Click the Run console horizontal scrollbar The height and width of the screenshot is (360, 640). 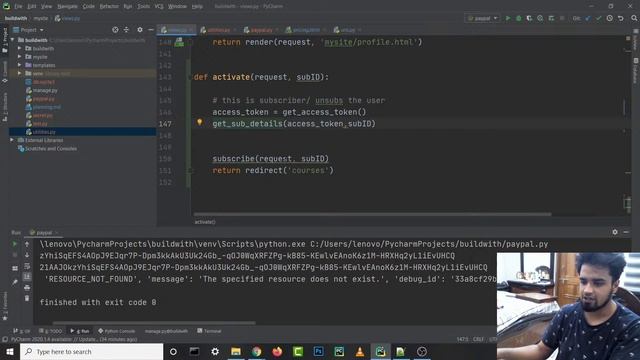point(153,322)
